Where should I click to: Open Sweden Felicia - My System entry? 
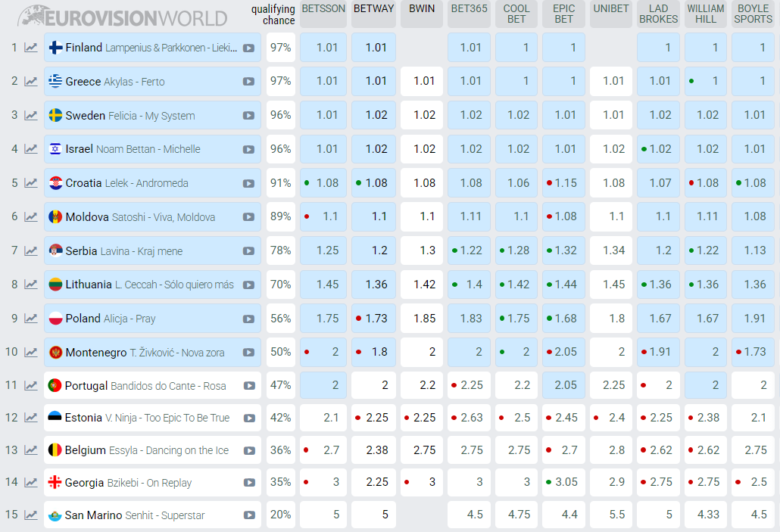coord(152,115)
